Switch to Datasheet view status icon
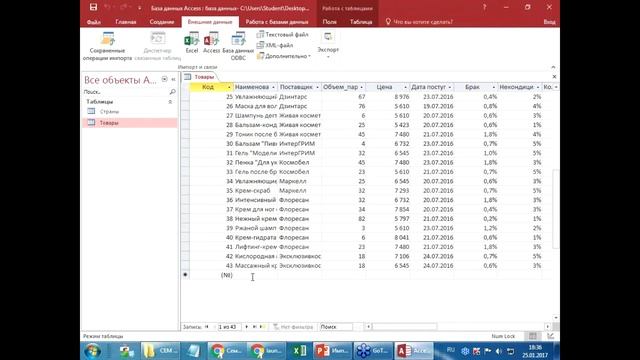640x360 pixels. click(533, 336)
